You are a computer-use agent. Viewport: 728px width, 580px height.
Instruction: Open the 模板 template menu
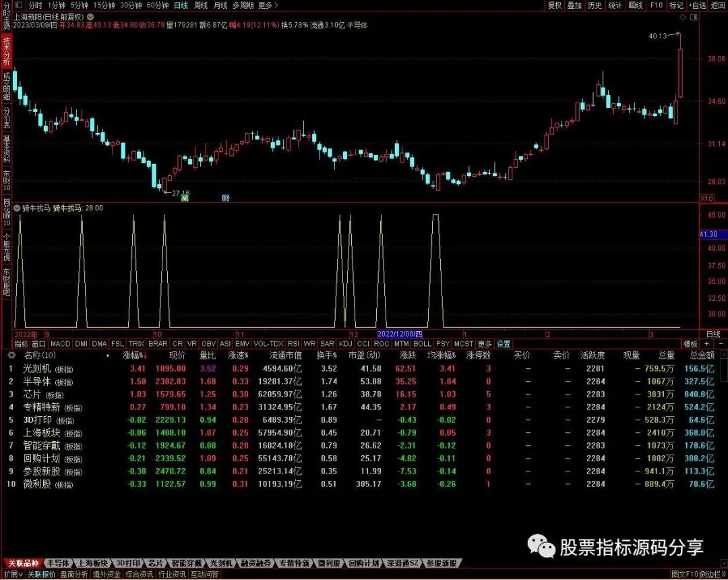690,344
